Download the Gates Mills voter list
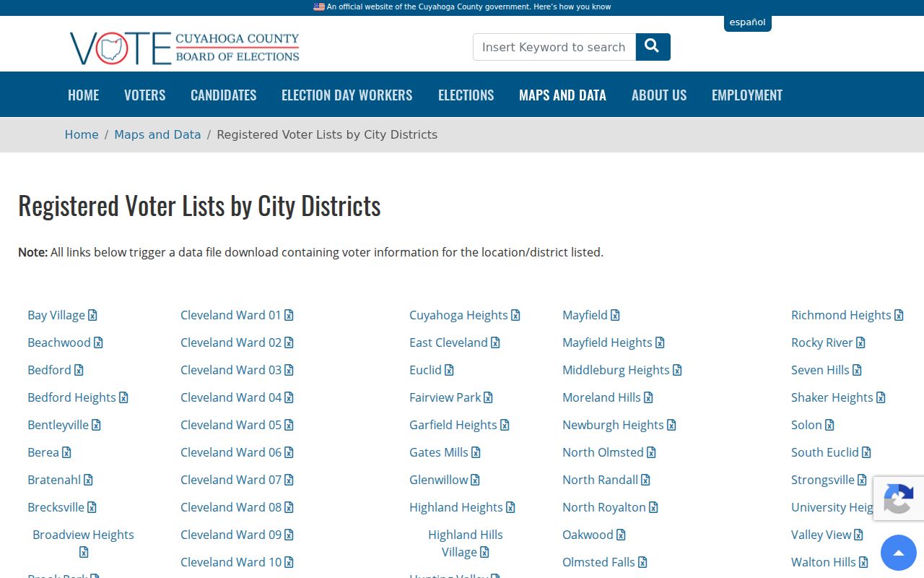The width and height of the screenshot is (924, 578). pos(445,452)
